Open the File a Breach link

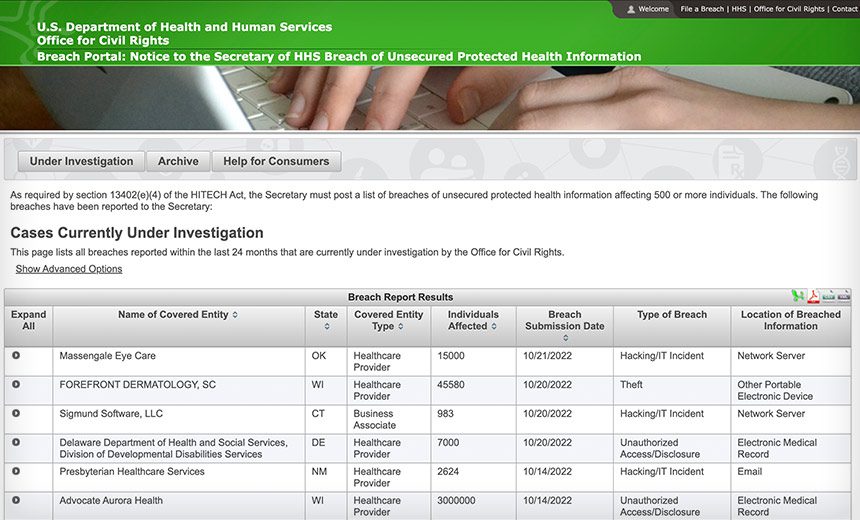[702, 9]
